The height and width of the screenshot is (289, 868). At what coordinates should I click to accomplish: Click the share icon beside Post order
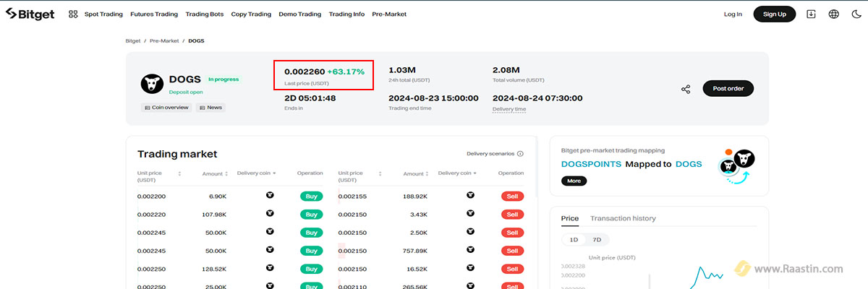point(686,89)
